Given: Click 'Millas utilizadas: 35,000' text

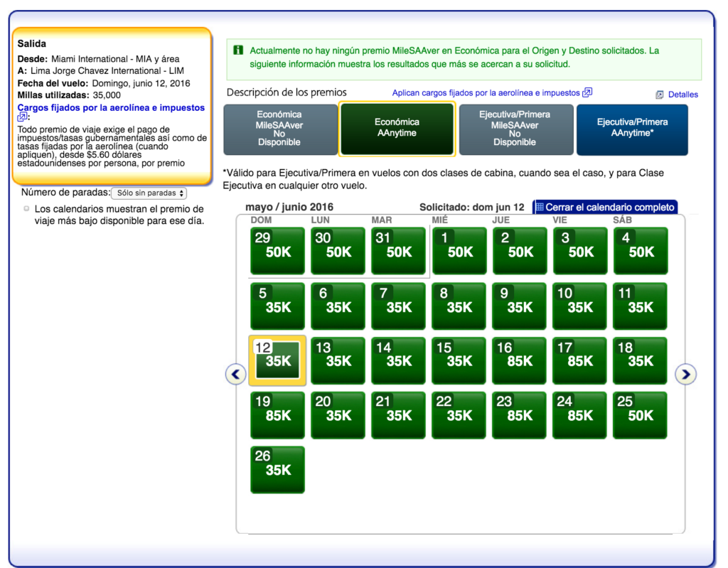Looking at the screenshot, I should click(x=69, y=95).
